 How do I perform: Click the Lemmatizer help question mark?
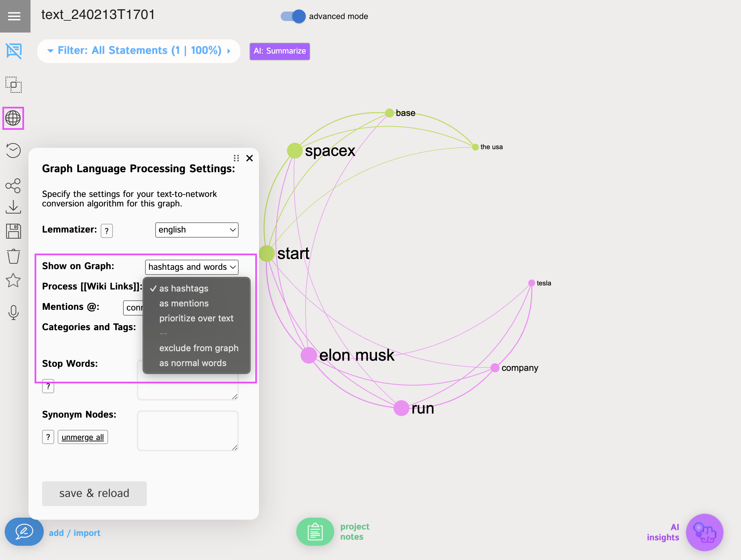[107, 231]
